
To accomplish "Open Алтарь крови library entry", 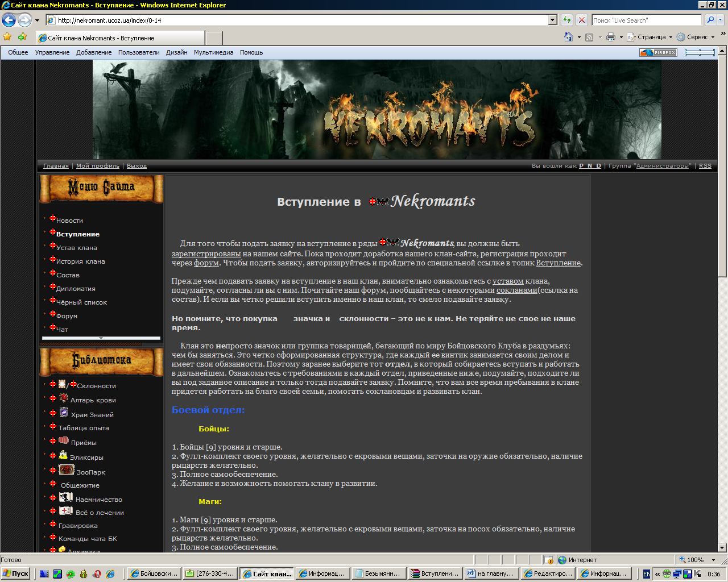I will coord(93,400).
